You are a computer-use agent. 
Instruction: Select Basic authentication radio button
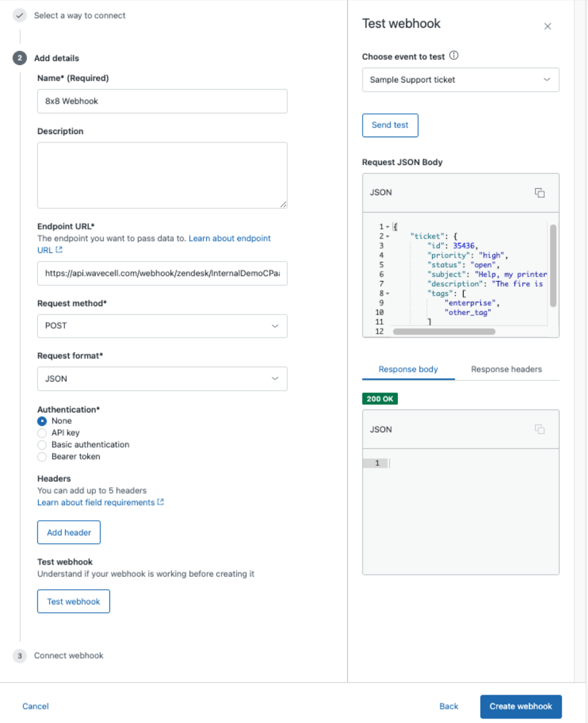coord(43,445)
